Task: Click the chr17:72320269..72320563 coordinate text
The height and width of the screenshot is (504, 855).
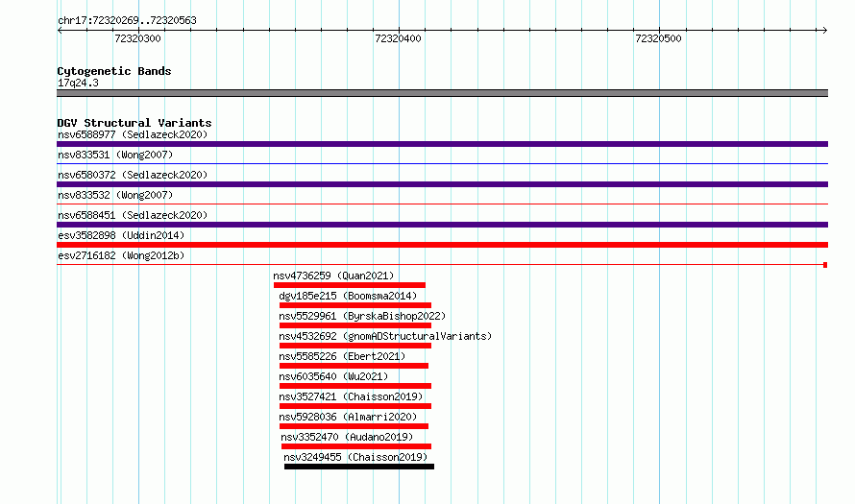Action: [x=127, y=21]
